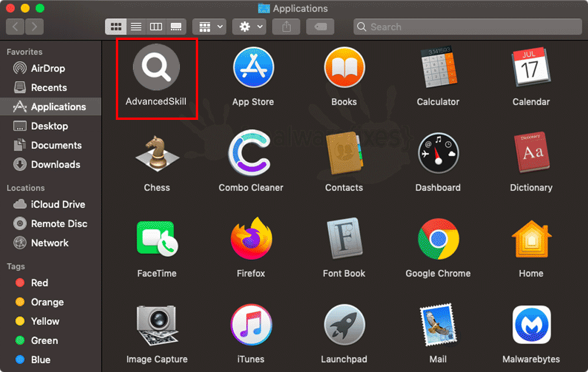
Task: Open the App Store app
Action: pos(253,68)
